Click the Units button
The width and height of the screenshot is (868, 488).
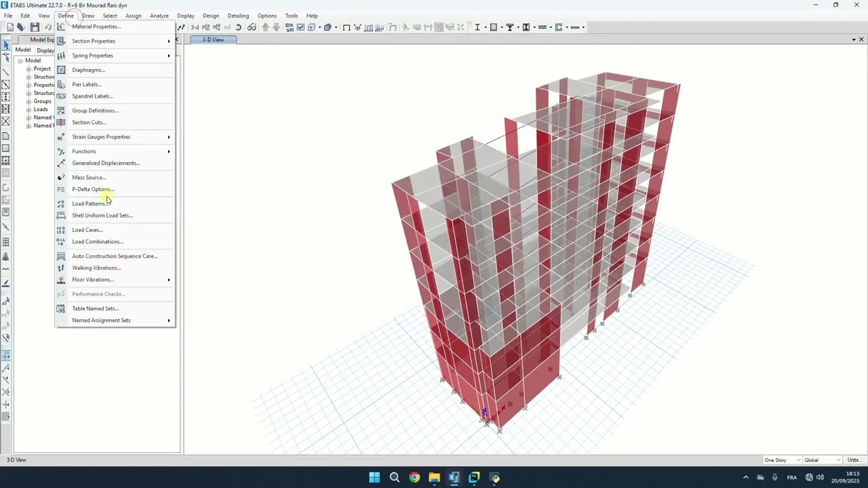[854, 460]
